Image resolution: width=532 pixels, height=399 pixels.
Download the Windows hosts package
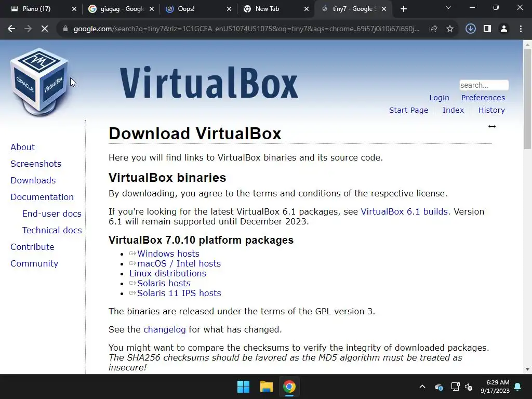[x=168, y=254]
